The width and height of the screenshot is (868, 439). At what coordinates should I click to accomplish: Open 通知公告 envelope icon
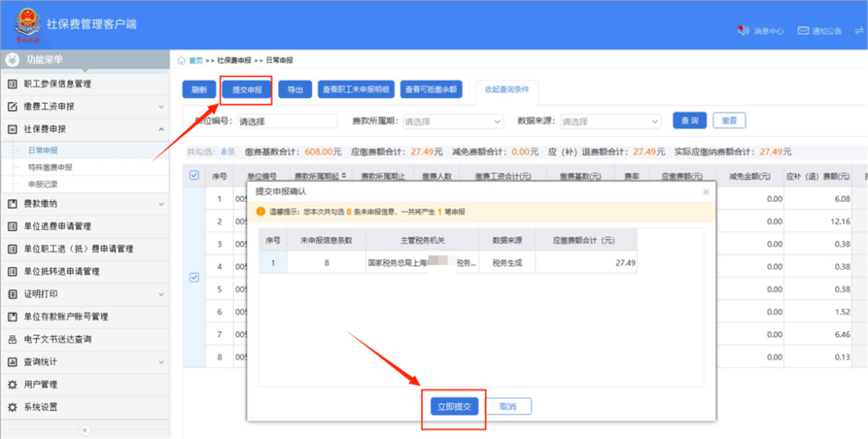click(803, 31)
